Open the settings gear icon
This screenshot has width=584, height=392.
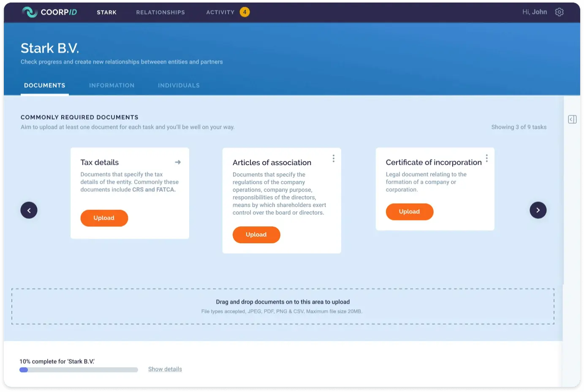pyautogui.click(x=559, y=12)
